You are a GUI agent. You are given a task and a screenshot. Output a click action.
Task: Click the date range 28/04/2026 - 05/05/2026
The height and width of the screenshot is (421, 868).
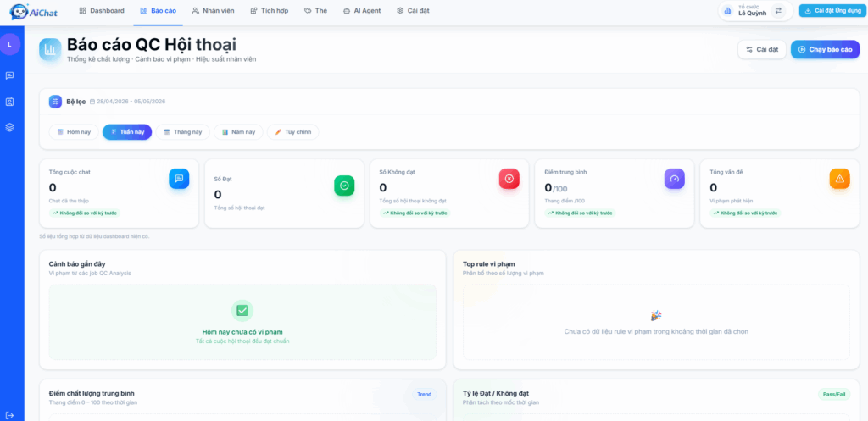(127, 102)
